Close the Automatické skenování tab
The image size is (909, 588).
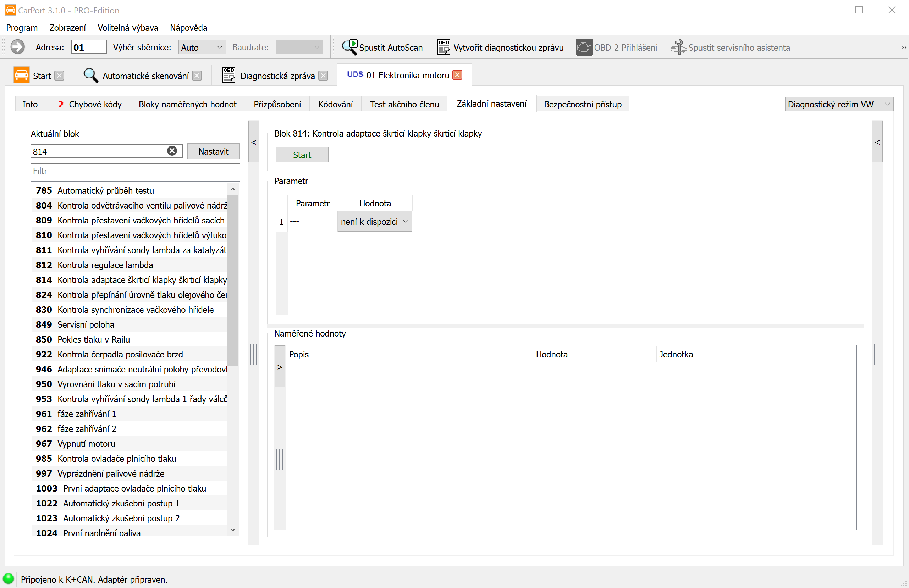[197, 76]
